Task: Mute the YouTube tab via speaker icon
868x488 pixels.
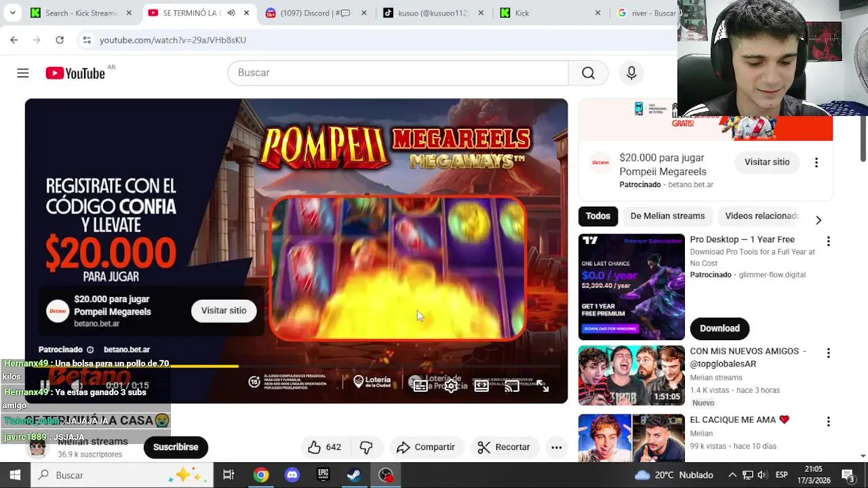Action: (231, 13)
